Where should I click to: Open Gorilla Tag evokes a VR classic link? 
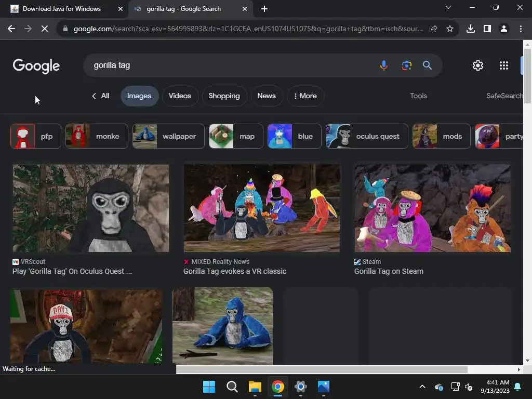tap(235, 271)
